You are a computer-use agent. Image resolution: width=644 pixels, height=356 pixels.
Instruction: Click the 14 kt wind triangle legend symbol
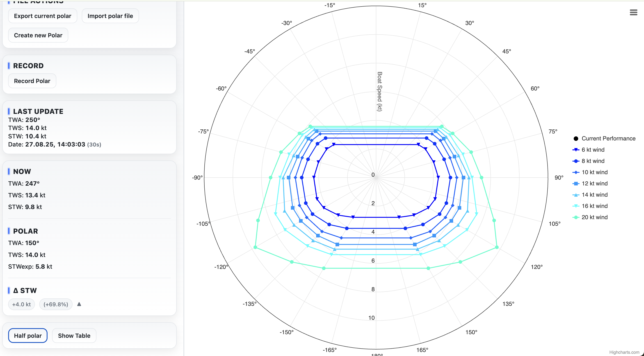(x=576, y=195)
